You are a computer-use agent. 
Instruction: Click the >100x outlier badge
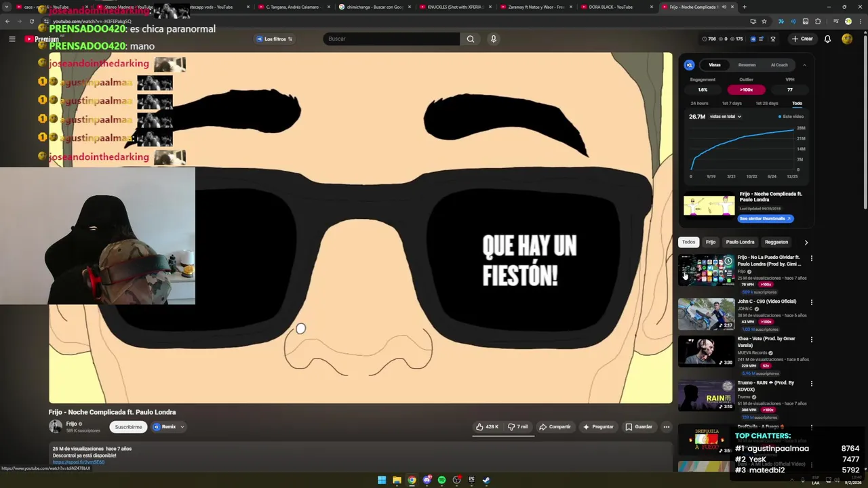[x=746, y=89]
